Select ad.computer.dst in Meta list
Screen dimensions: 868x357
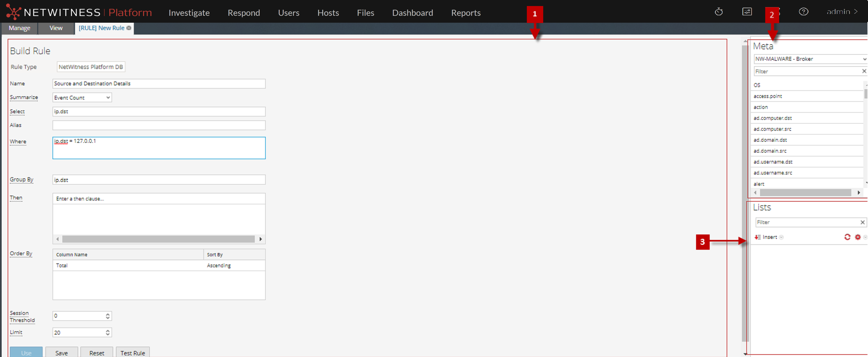click(x=773, y=118)
